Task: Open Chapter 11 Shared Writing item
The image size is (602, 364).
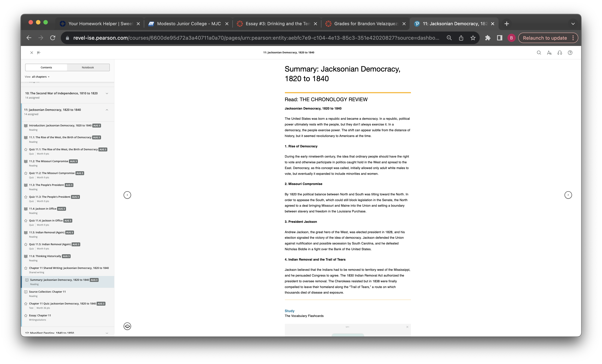Action: click(69, 268)
